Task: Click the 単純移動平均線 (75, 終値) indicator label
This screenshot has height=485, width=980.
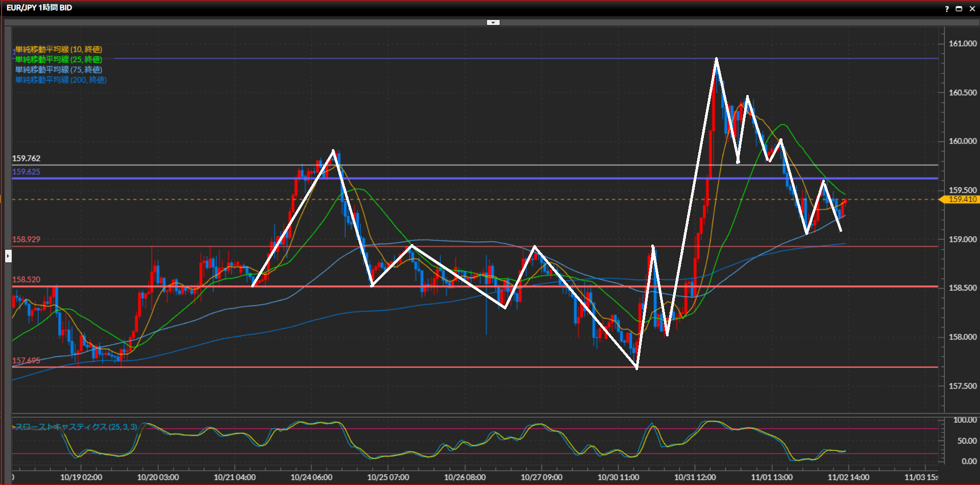Action: (59, 70)
